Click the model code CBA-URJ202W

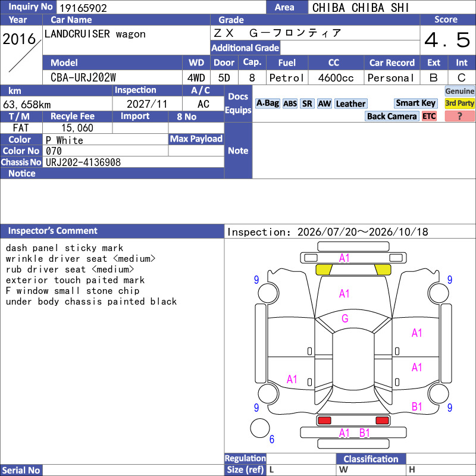click(x=83, y=78)
